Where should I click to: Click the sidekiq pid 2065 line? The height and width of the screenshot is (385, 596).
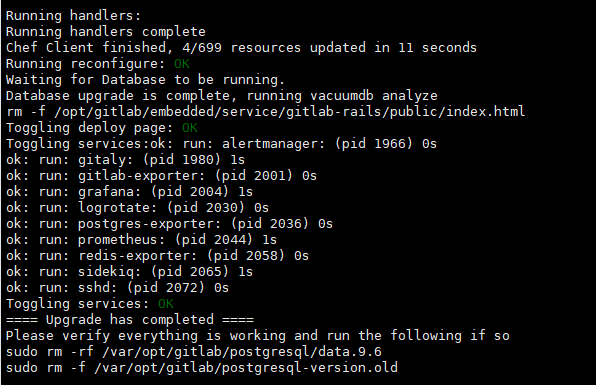129,271
